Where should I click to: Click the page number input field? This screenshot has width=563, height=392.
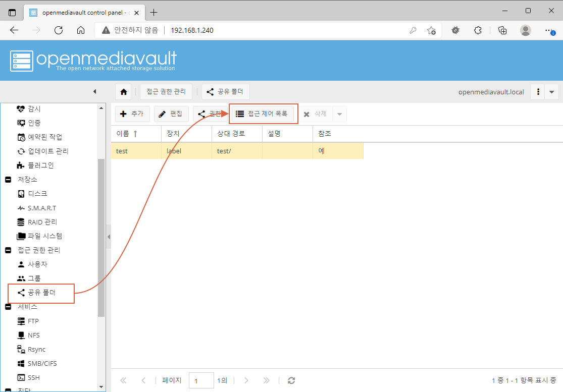[x=201, y=380]
